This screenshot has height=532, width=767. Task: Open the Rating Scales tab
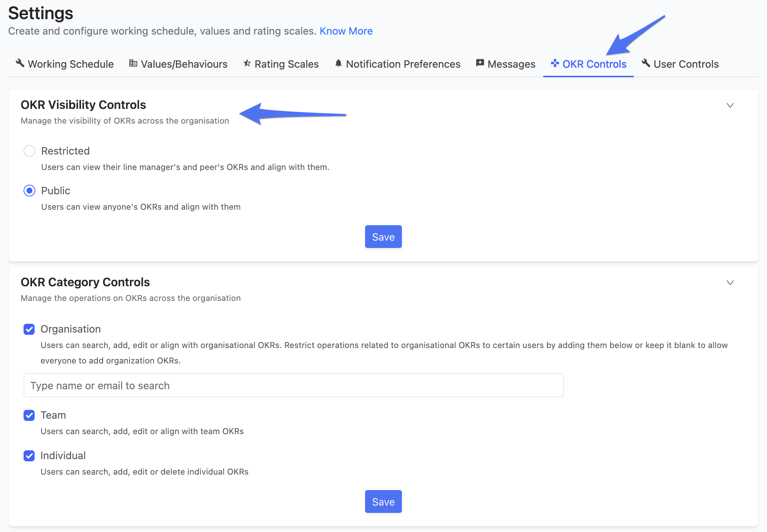pos(286,64)
